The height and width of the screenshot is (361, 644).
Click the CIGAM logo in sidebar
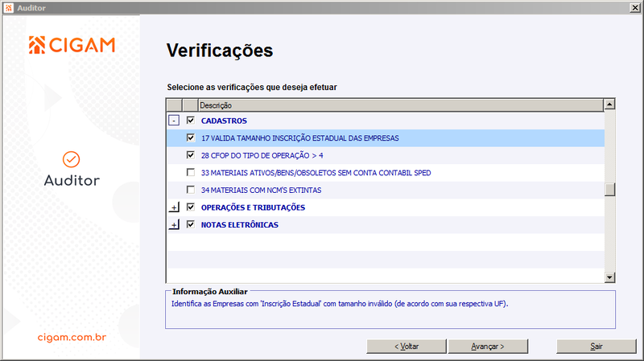[x=72, y=45]
